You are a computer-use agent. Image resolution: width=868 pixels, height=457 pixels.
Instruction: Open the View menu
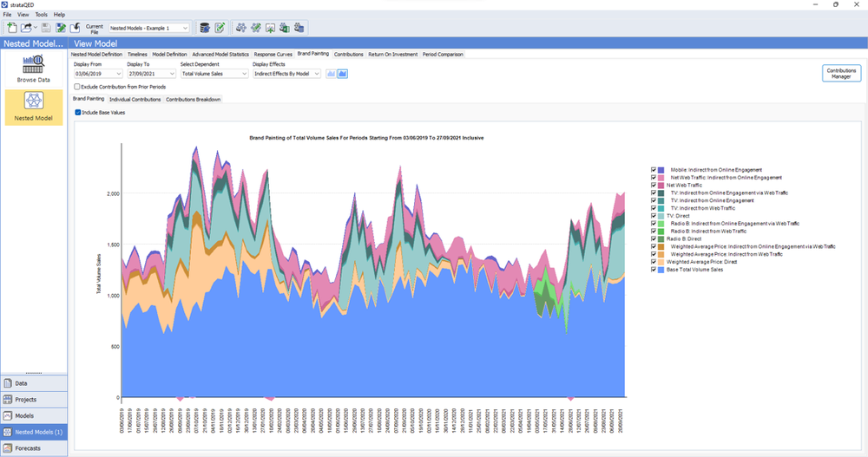pos(23,15)
